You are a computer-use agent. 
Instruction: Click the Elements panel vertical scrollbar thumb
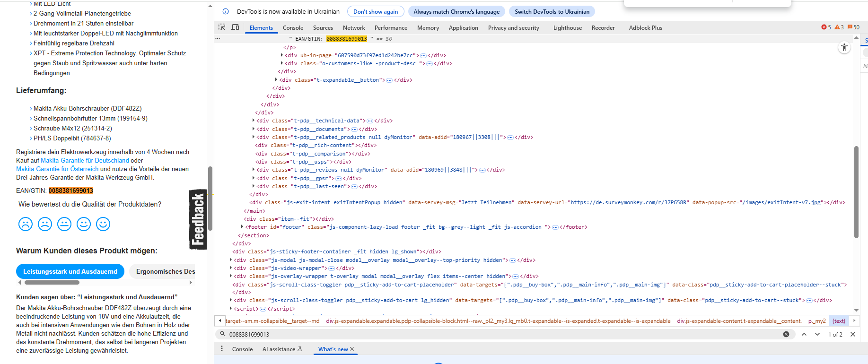click(856, 192)
